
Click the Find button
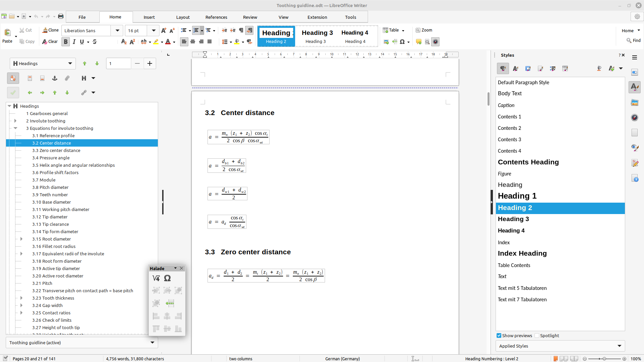633,41
